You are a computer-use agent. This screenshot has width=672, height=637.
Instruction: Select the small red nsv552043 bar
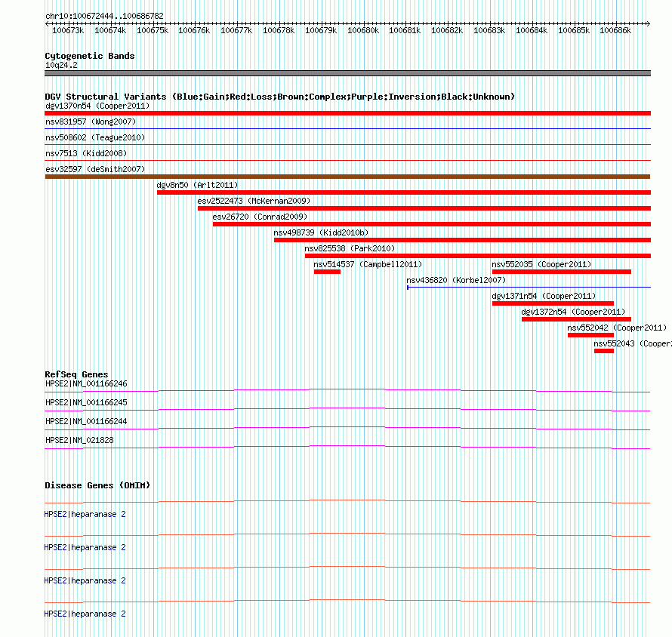604,351
